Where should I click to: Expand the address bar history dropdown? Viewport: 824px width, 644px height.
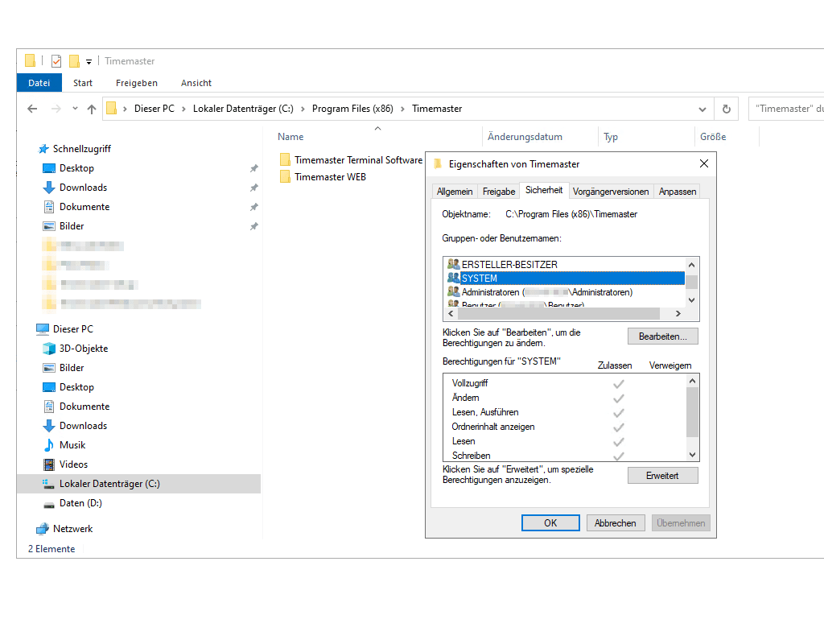coord(702,109)
